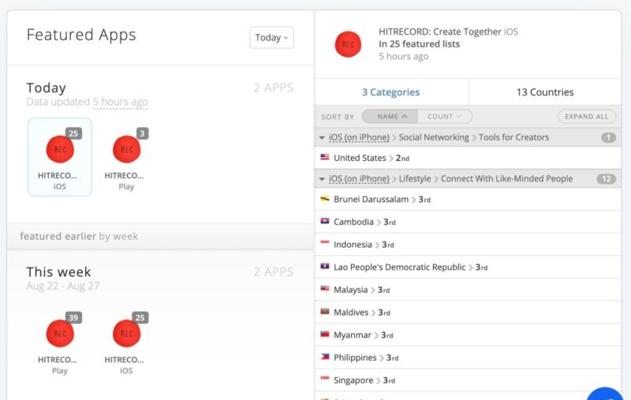Open the Today period dropdown
This screenshot has height=400, width=631.
(x=272, y=37)
